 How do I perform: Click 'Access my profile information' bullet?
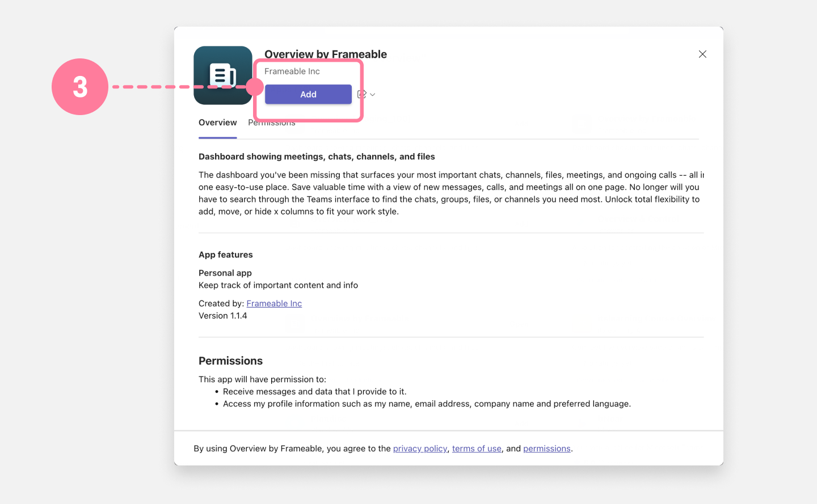[427, 404]
